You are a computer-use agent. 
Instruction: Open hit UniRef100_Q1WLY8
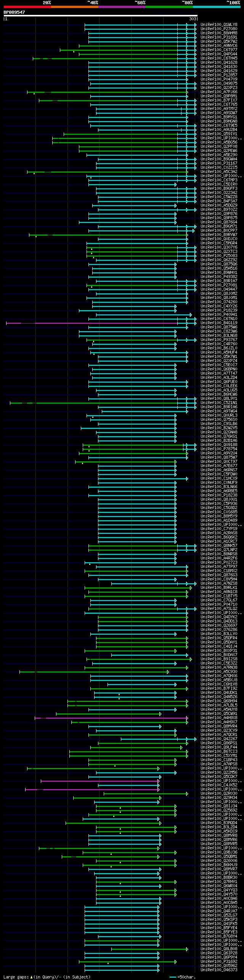219,24
